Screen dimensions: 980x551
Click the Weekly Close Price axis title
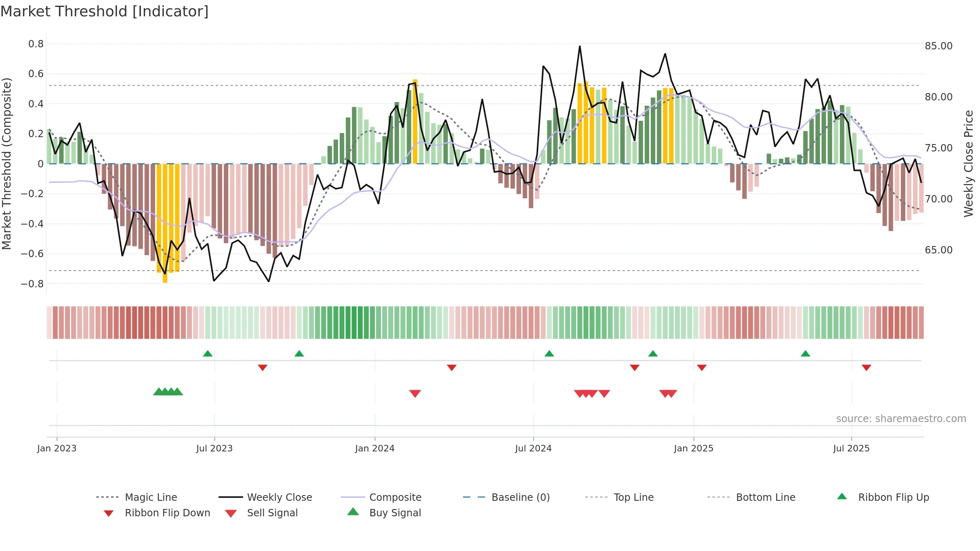tap(969, 163)
